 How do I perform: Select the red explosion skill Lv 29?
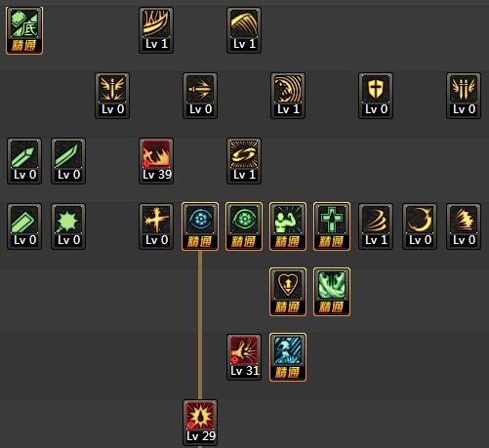click(x=200, y=423)
